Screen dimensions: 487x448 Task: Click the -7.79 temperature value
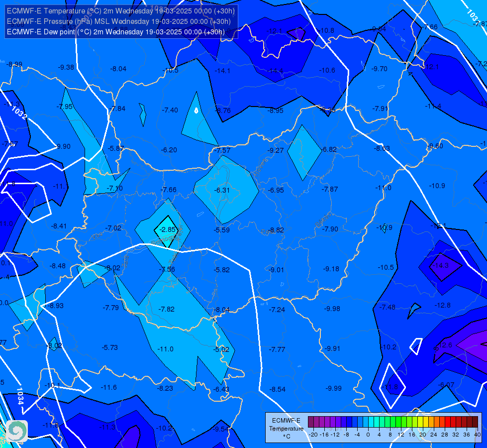coord(111,308)
